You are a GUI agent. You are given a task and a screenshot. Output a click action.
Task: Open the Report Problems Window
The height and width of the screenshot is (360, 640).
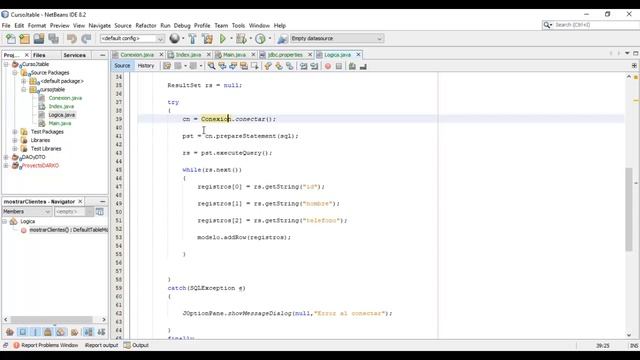click(x=46, y=345)
